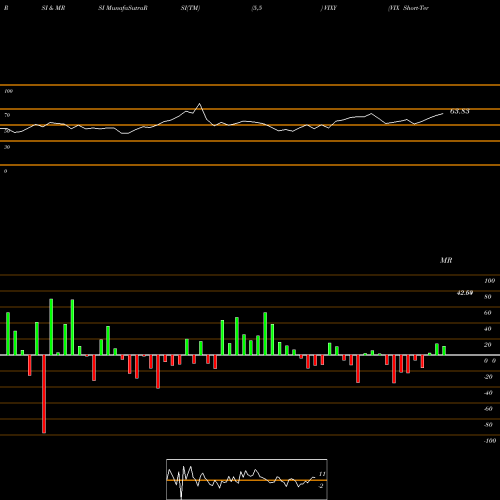
Task: Click the last green MR bar
Action: coord(444,351)
